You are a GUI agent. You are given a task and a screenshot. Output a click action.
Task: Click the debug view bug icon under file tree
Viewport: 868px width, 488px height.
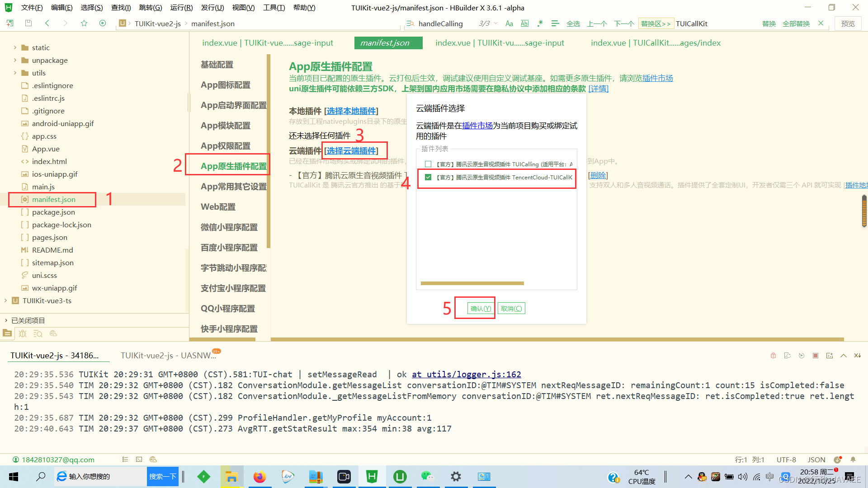[23, 333]
